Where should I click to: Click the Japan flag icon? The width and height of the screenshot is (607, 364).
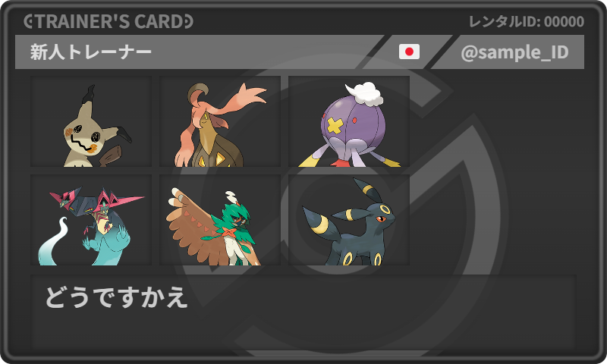pyautogui.click(x=409, y=52)
